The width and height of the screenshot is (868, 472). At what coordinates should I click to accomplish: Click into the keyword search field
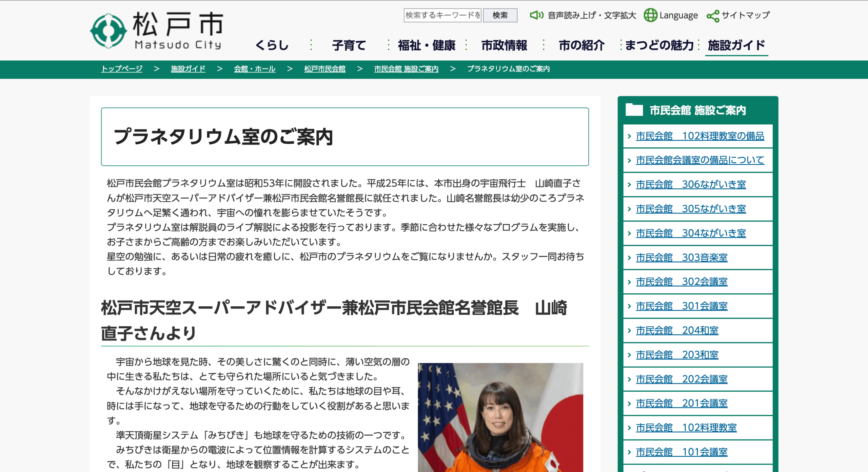point(442,15)
